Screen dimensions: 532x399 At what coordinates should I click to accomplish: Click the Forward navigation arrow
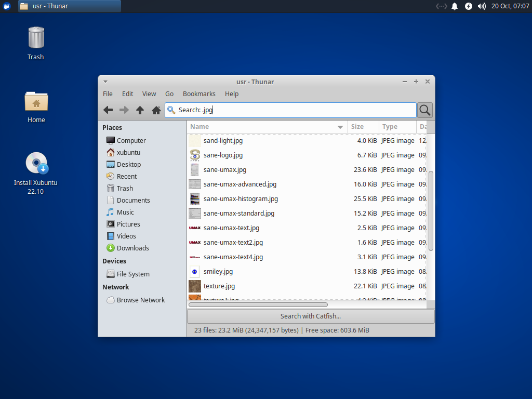coord(124,110)
